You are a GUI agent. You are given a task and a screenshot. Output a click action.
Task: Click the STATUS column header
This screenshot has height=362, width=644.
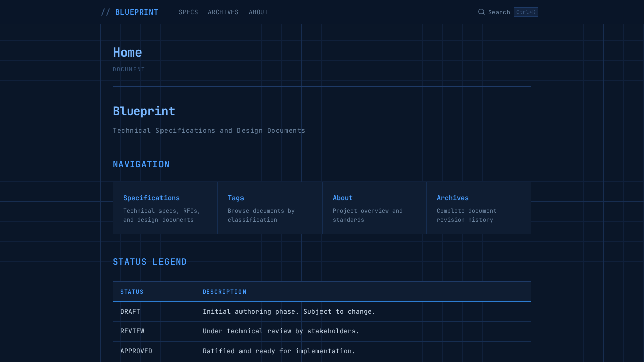[132, 292]
